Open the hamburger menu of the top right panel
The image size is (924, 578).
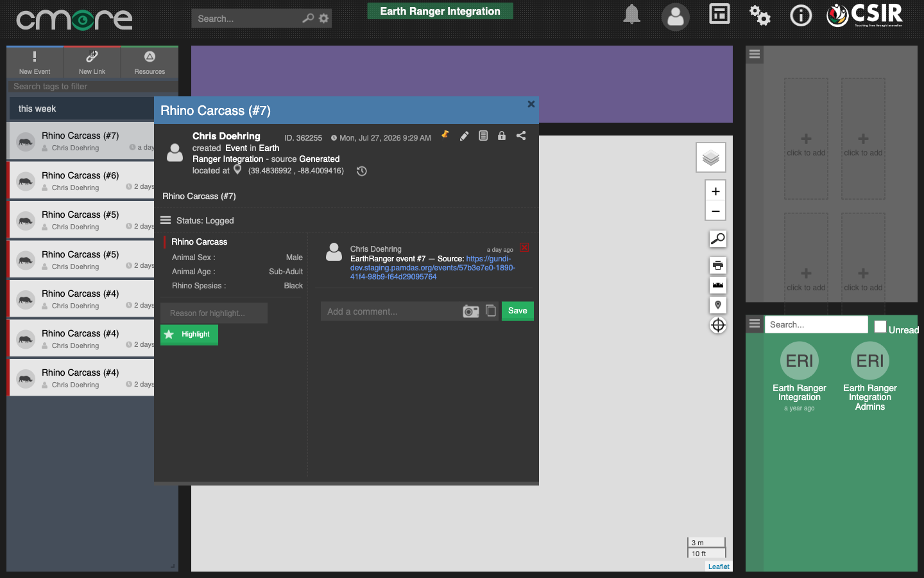755,55
